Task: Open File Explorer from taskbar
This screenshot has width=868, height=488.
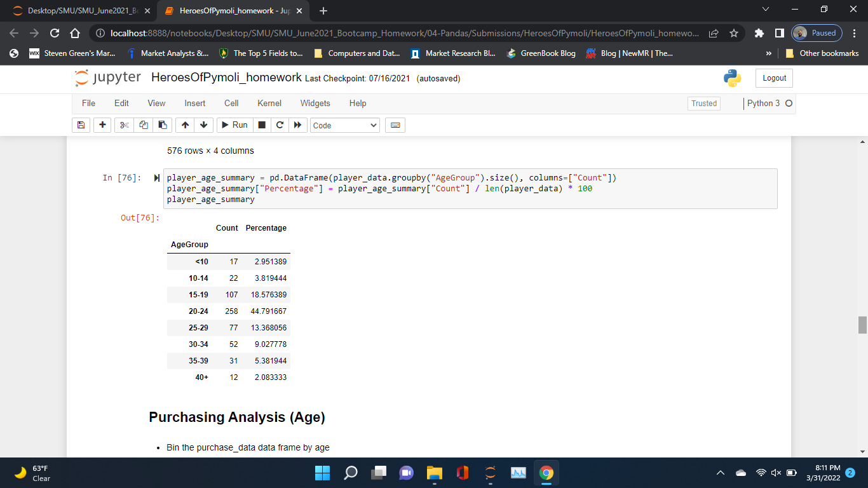Action: (435, 473)
